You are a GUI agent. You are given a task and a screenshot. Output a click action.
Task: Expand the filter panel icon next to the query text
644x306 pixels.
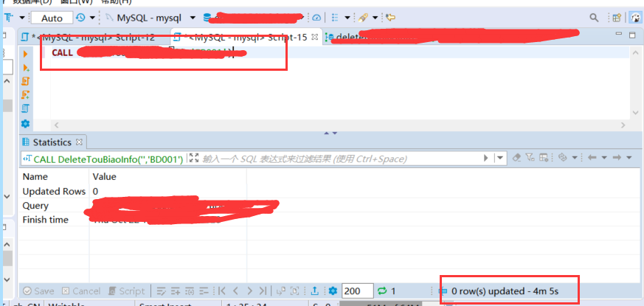tap(194, 158)
